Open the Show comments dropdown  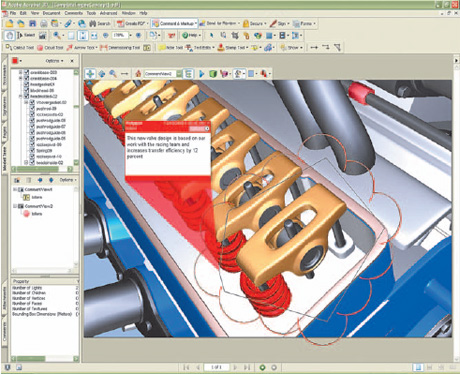(x=291, y=48)
